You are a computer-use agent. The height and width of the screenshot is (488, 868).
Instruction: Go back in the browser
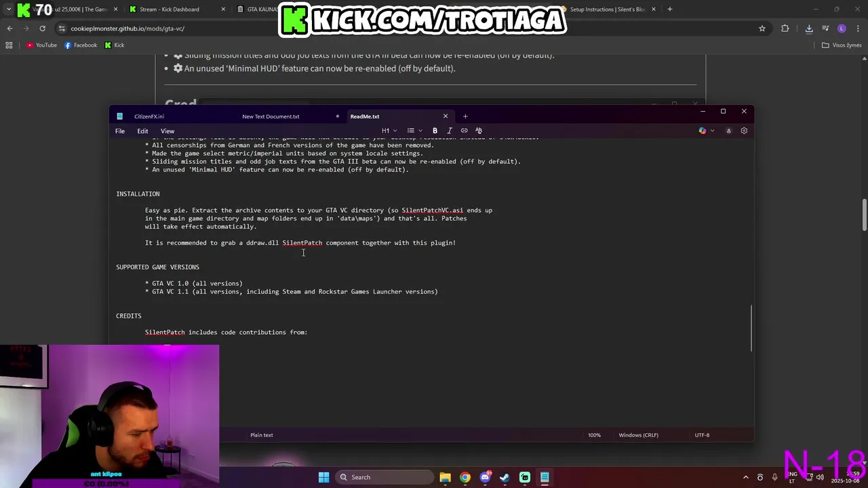pyautogui.click(x=9, y=28)
